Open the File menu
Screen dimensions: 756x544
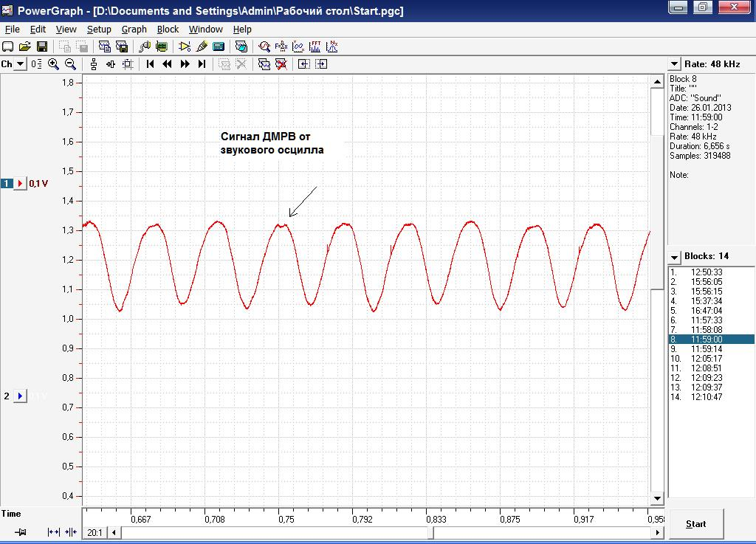(12, 30)
